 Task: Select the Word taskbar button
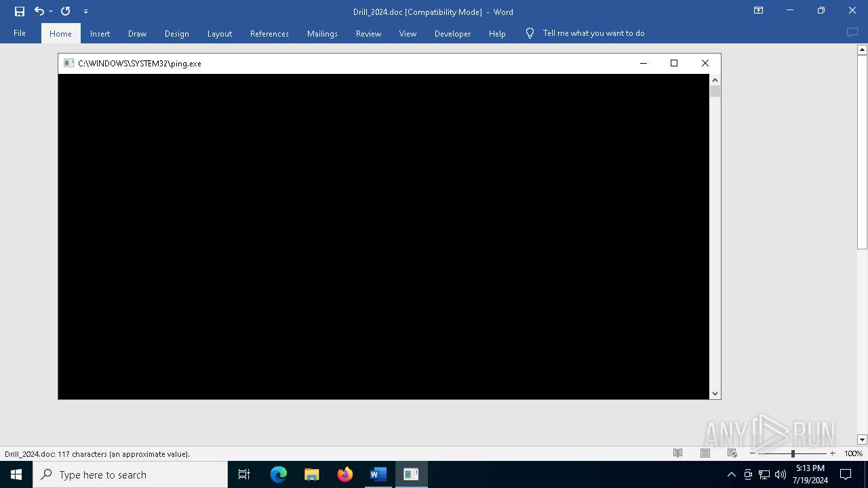378,474
